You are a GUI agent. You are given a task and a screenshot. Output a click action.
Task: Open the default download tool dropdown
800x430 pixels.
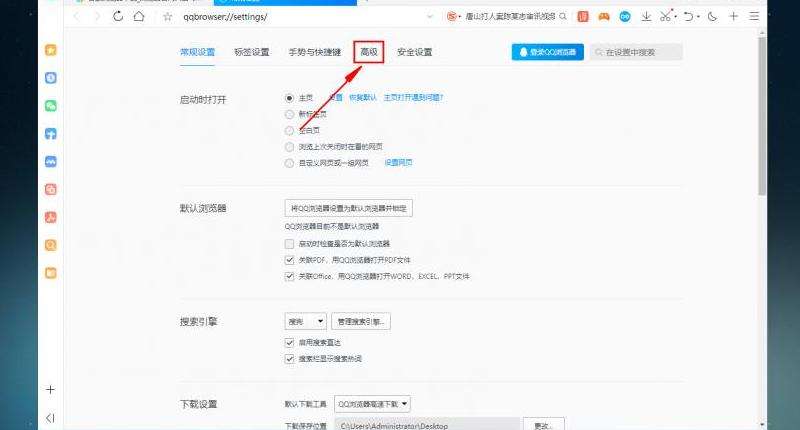[x=372, y=404]
